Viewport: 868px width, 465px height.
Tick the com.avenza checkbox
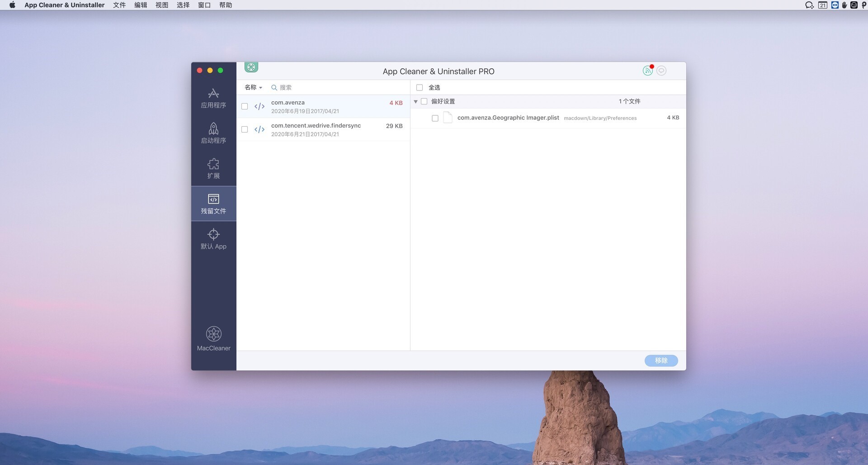click(x=245, y=106)
